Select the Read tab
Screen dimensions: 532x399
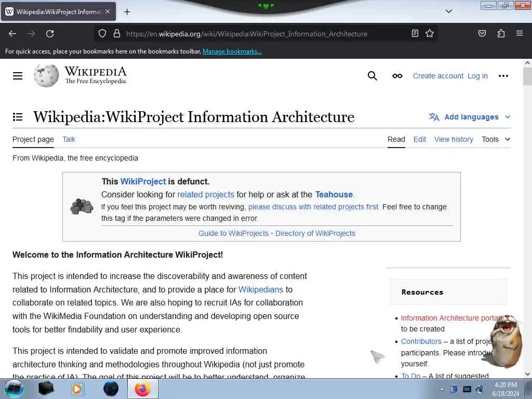pos(396,139)
